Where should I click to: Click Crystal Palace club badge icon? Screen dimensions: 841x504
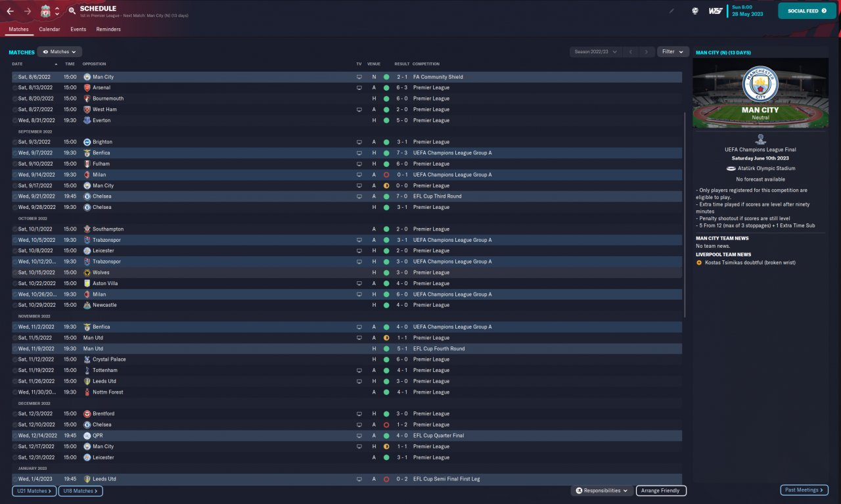pos(87,359)
